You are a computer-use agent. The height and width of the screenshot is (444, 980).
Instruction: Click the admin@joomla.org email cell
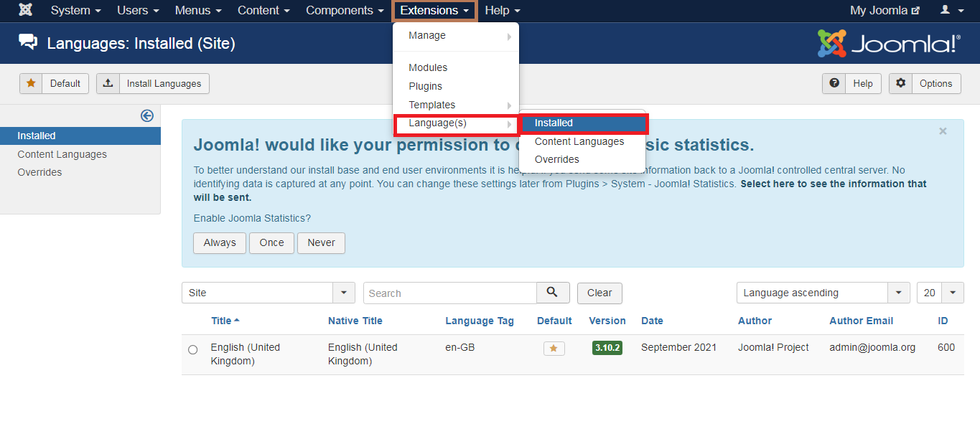point(872,347)
